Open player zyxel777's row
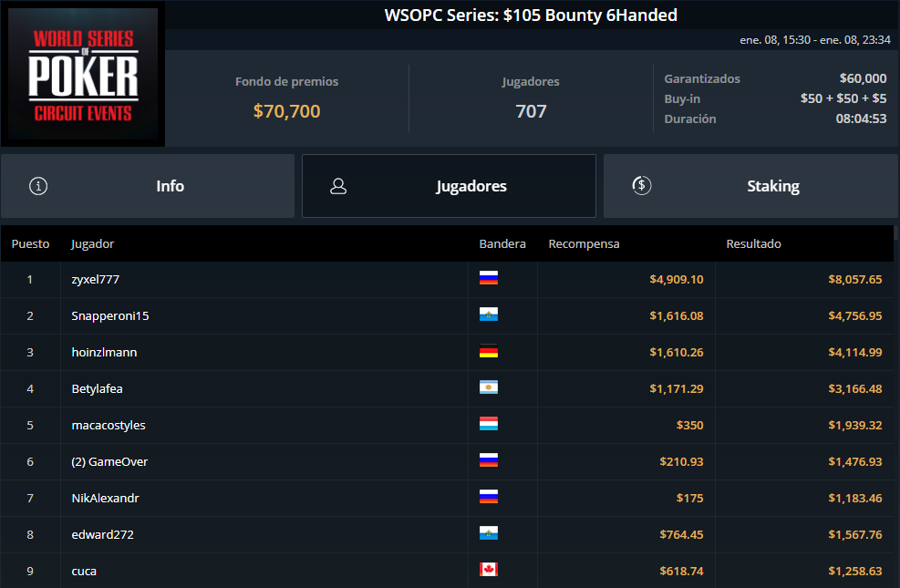Image resolution: width=900 pixels, height=588 pixels. [x=447, y=279]
